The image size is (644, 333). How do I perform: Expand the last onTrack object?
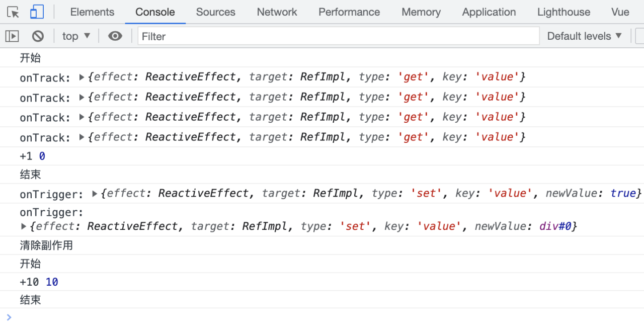[82, 137]
